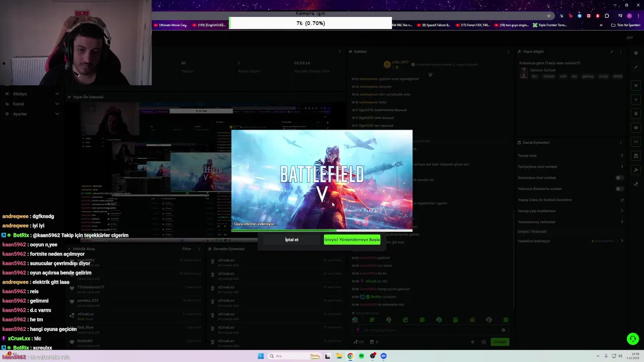Click the green update download progress bar
The image size is (644, 362).
322,231
